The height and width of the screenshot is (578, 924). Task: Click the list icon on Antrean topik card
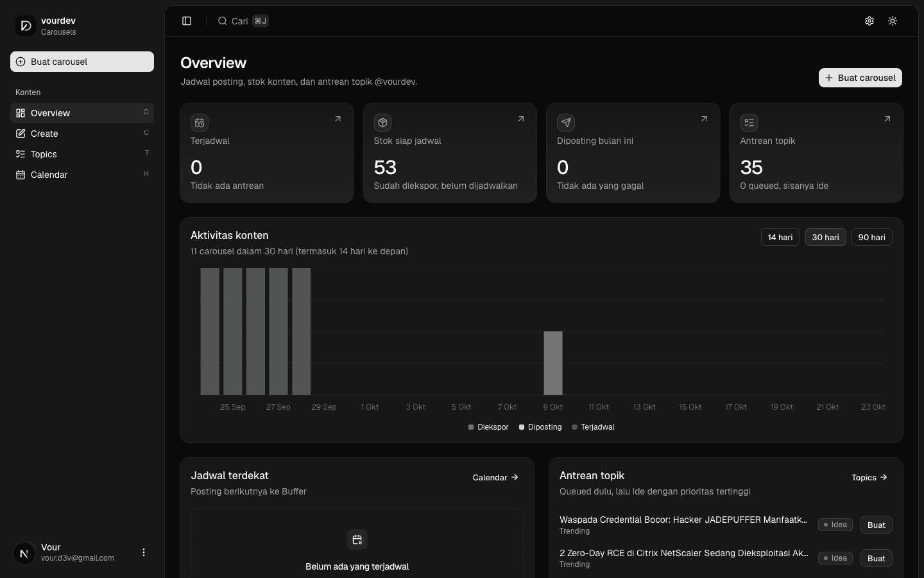click(x=749, y=123)
